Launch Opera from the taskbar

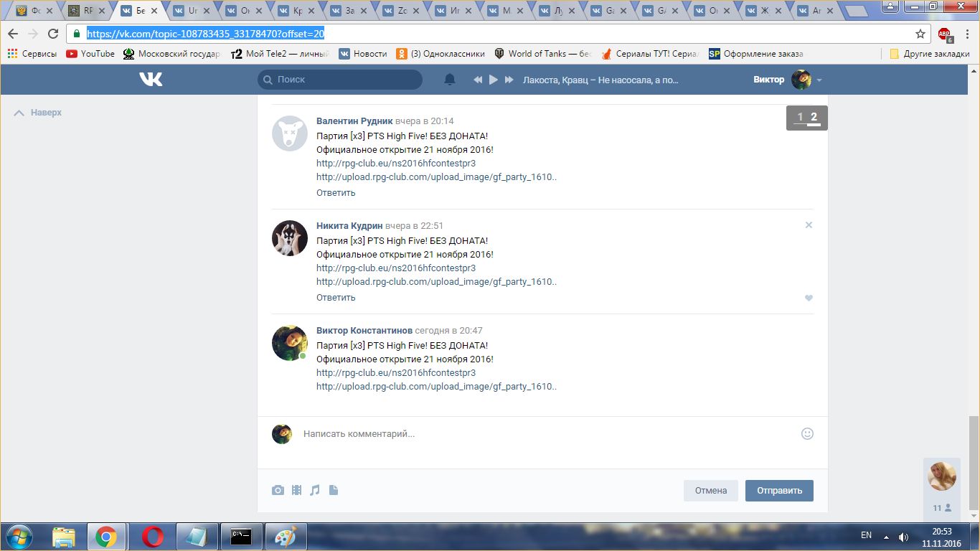[153, 537]
